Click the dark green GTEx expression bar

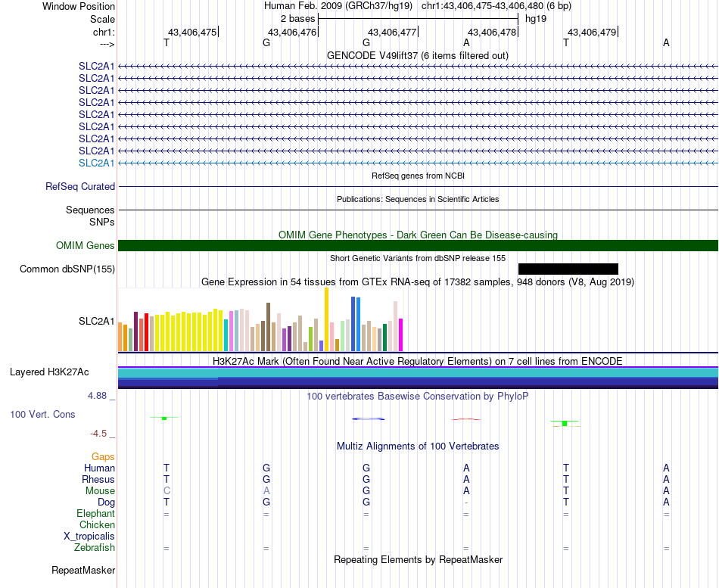click(384, 338)
